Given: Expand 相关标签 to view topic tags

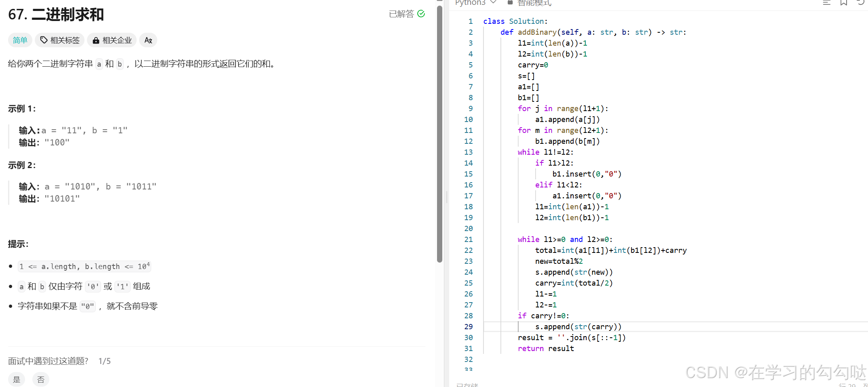Looking at the screenshot, I should pos(59,40).
